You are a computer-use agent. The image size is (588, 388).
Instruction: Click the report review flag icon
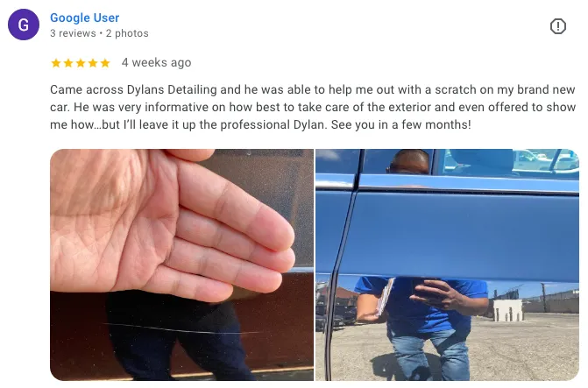(x=557, y=26)
